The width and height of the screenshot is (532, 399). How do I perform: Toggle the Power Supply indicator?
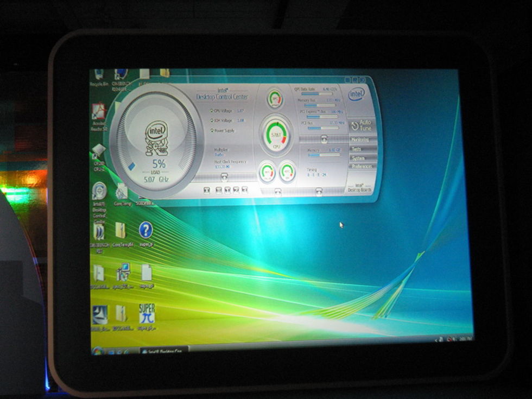click(212, 130)
